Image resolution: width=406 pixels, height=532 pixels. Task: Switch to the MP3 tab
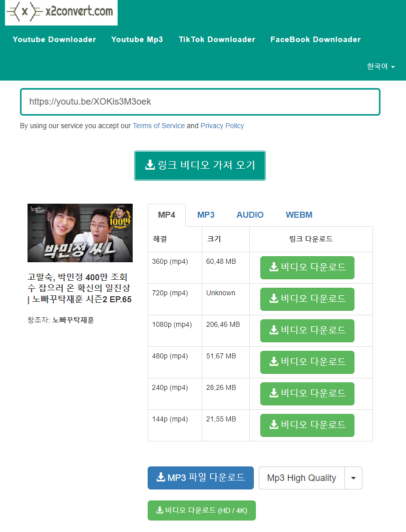point(206,214)
